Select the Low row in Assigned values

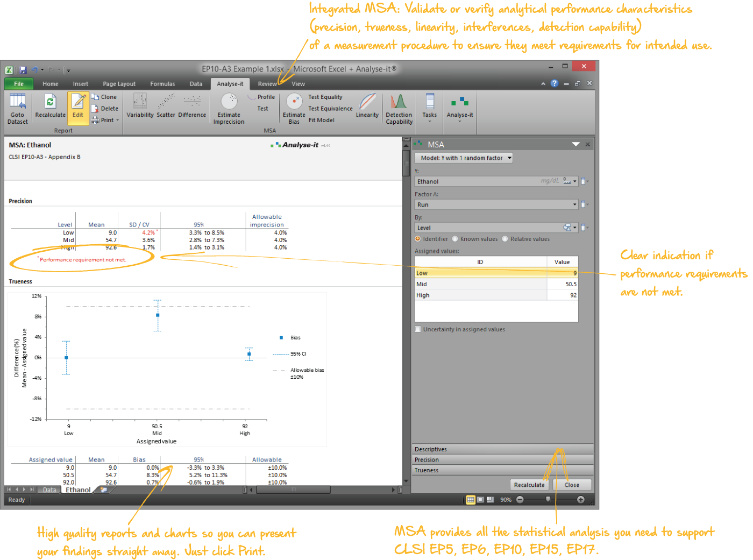[496, 273]
